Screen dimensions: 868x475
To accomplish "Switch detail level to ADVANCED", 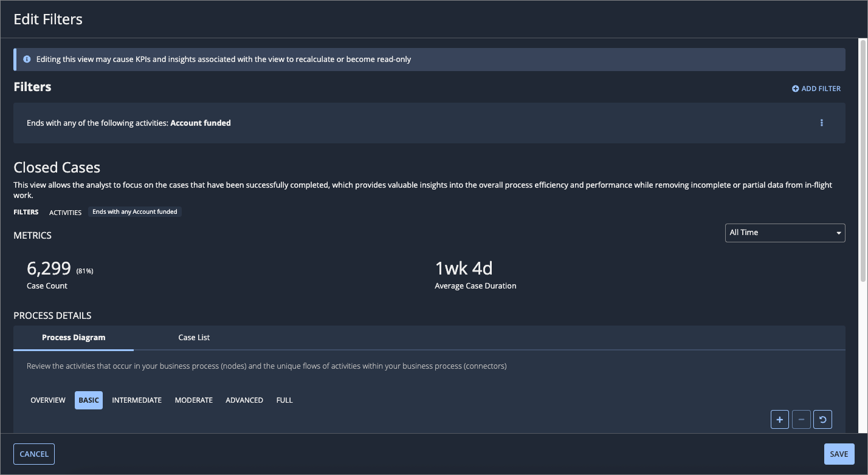I will 244,400.
